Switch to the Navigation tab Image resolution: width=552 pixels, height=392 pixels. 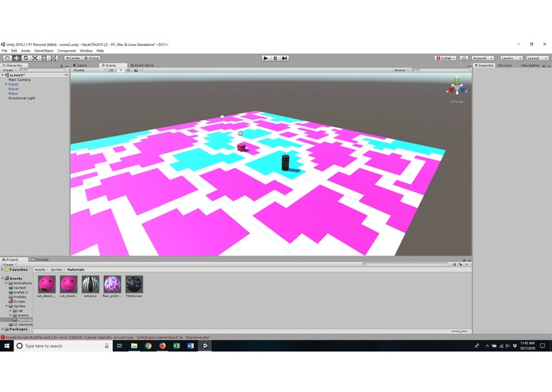pyautogui.click(x=531, y=65)
